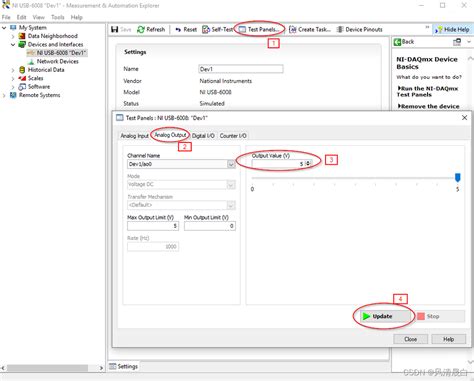Reset the device via toolbar
Viewport: 474px width, 381px height.
coord(186,29)
